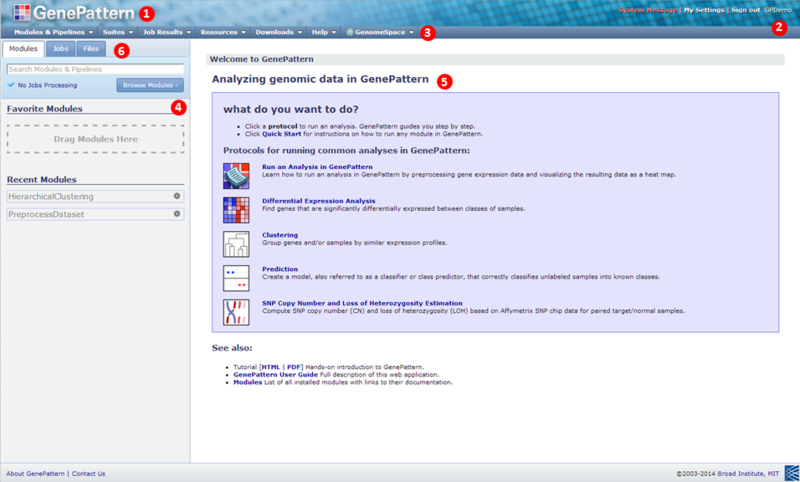The height and width of the screenshot is (482, 800).
Task: Expand the Suites dropdown menu
Action: pyautogui.click(x=118, y=32)
